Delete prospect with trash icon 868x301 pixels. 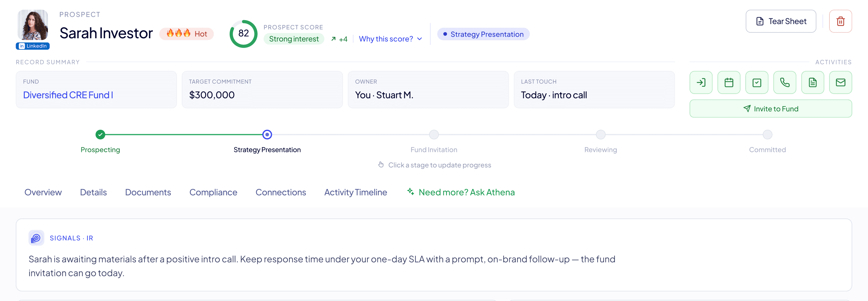[x=841, y=21]
